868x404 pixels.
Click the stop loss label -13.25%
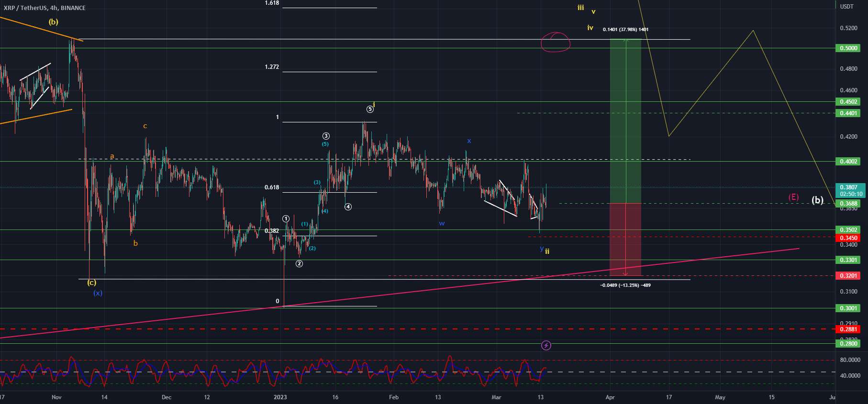(x=625, y=285)
